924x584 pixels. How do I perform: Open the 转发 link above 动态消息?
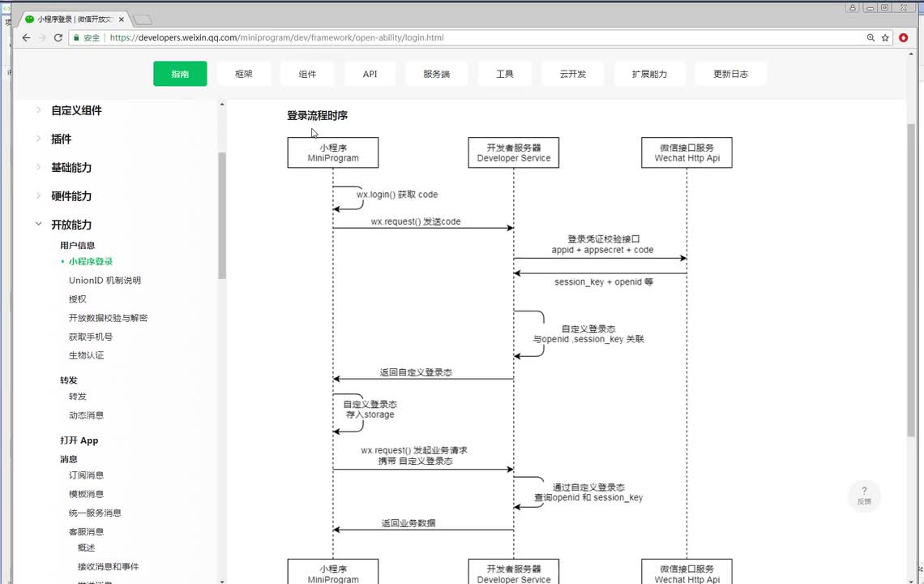point(77,397)
